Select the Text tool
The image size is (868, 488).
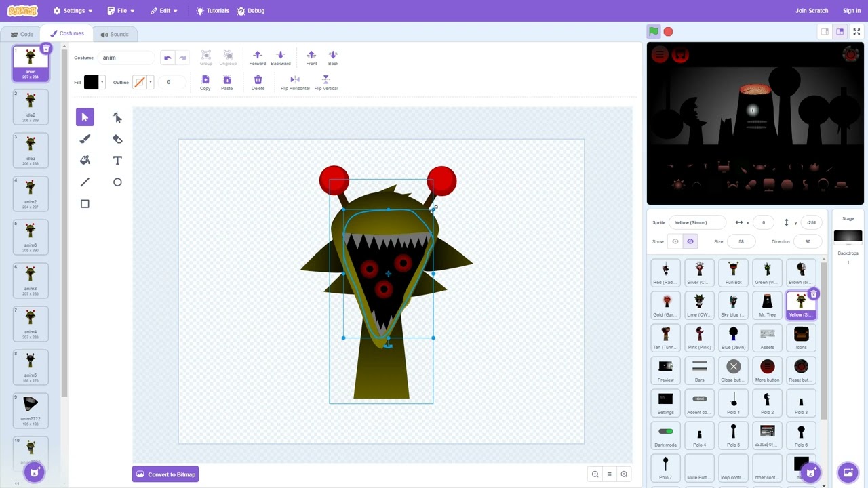click(117, 161)
